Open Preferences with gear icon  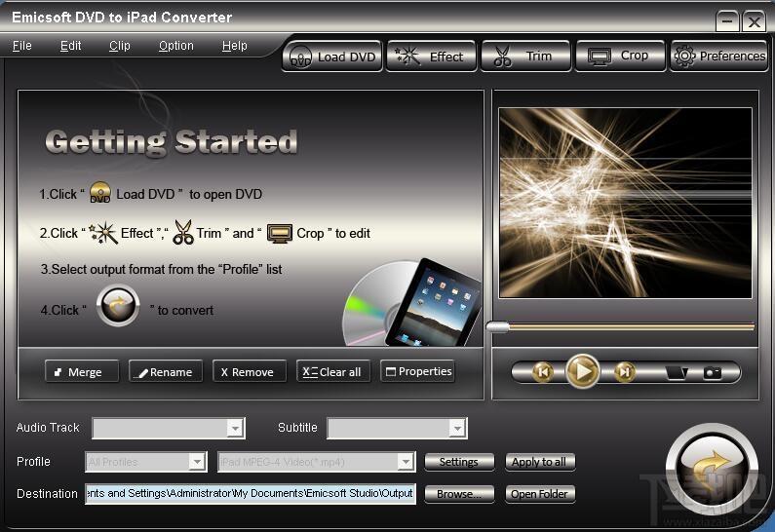pyautogui.click(x=719, y=57)
